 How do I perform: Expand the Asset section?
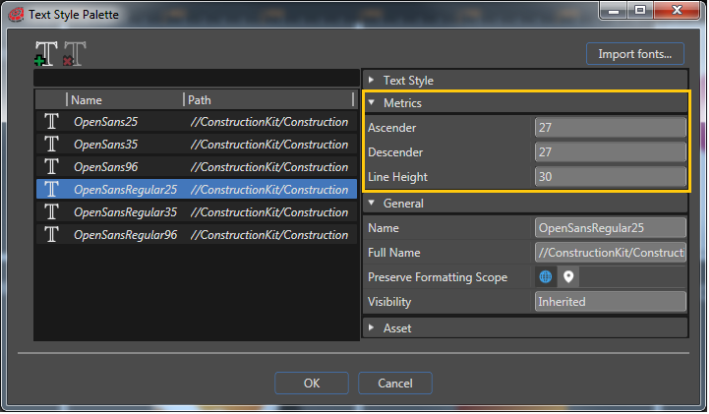click(x=371, y=328)
